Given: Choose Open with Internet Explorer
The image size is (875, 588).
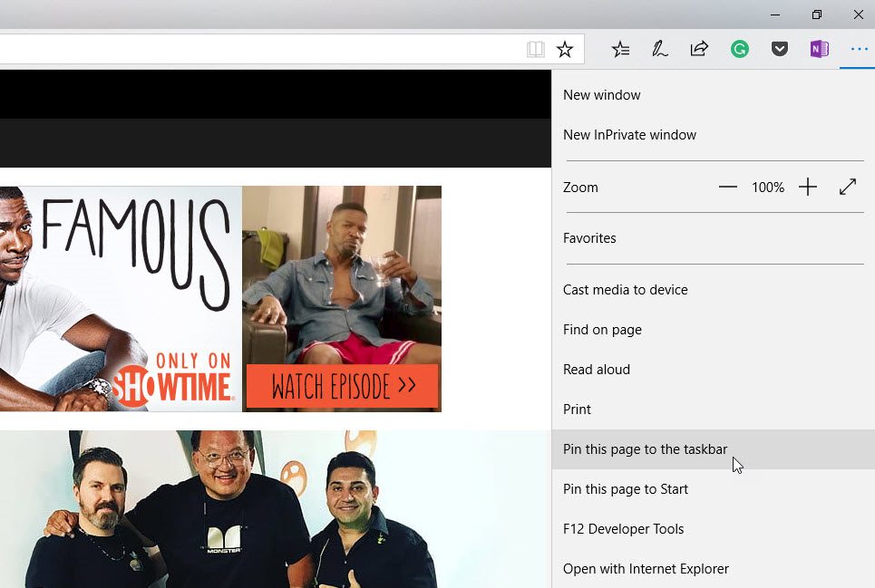Looking at the screenshot, I should tap(714, 568).
